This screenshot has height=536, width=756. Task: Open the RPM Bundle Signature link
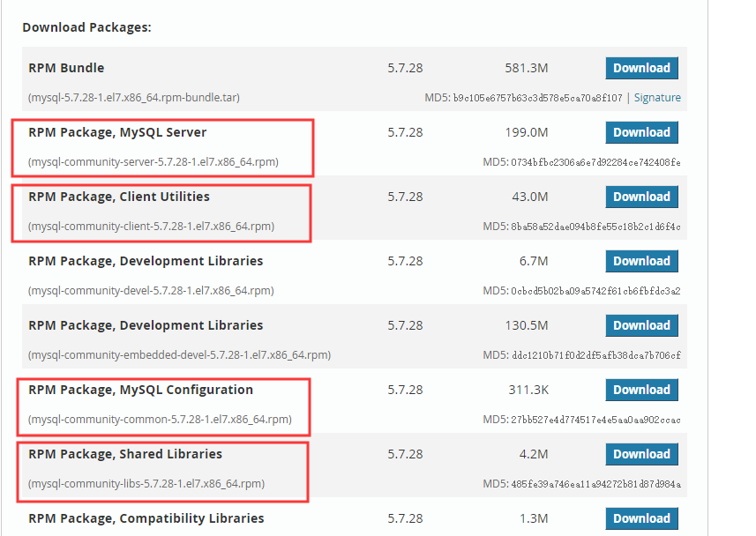click(x=657, y=98)
